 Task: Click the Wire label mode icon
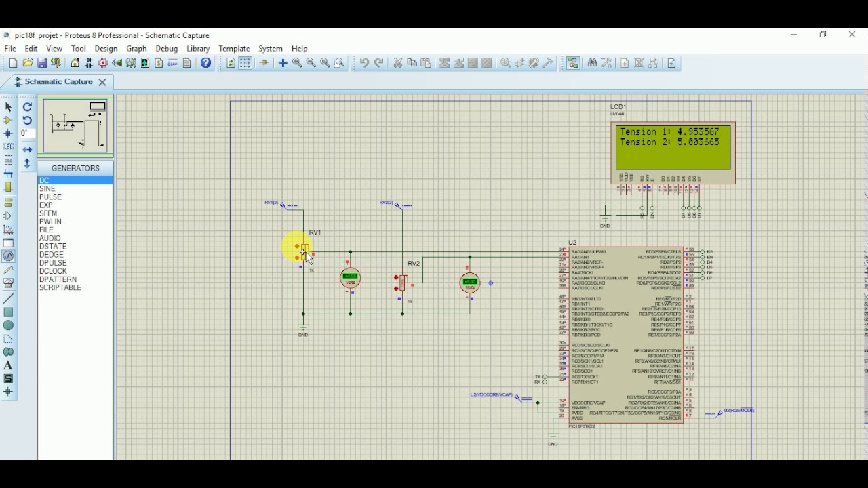[8, 146]
